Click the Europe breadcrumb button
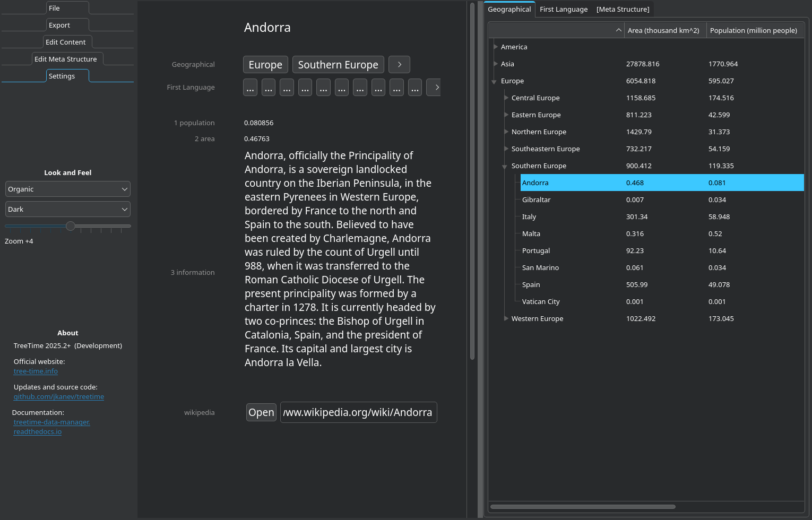The height and width of the screenshot is (520, 812). point(265,65)
